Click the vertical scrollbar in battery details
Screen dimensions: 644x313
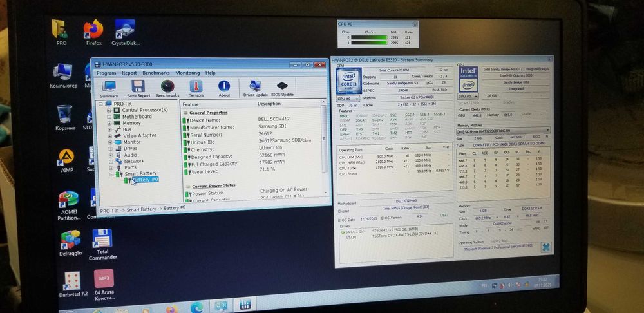pyautogui.click(x=324, y=140)
